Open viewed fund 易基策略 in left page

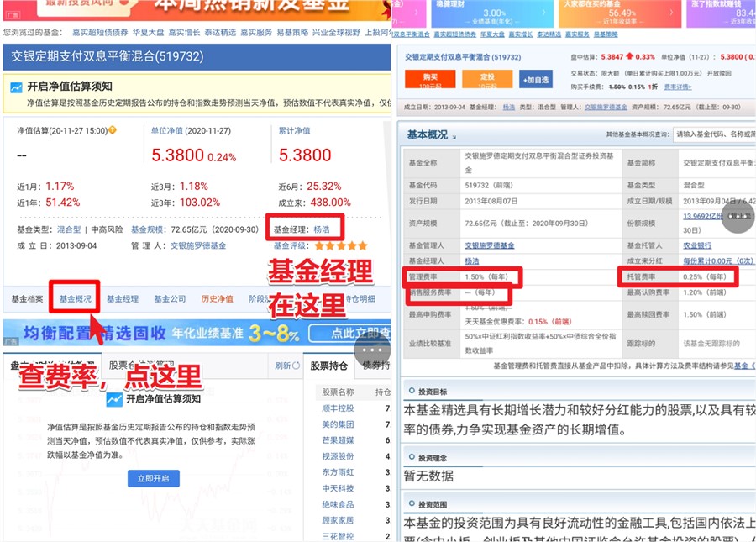tap(292, 32)
